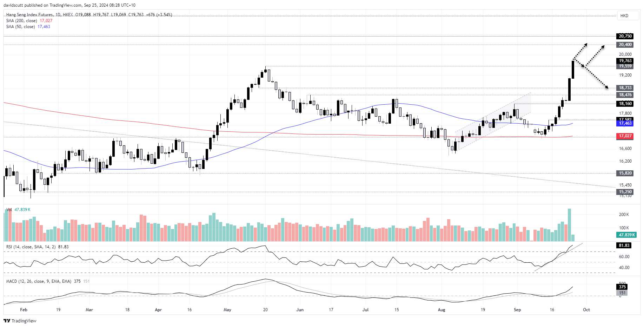Click the 40.00 RSI axis value
The image size is (644, 327).
(624, 268)
